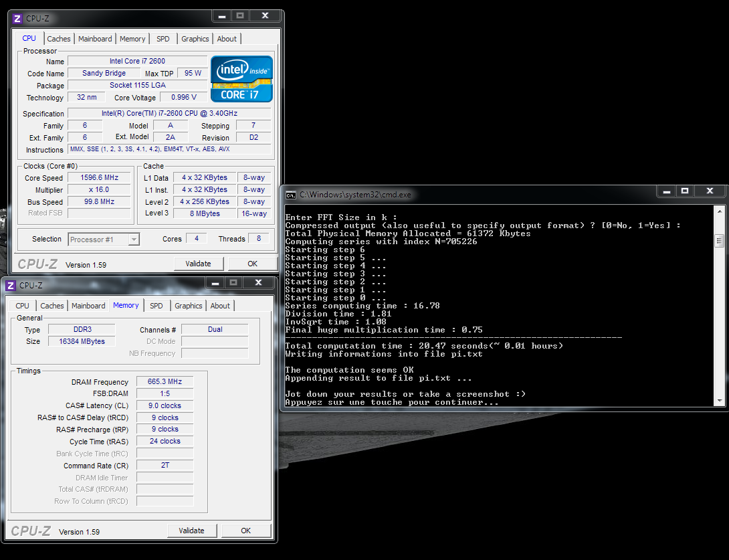Open Caches tab in bottom CPU-Z window
Image resolution: width=729 pixels, height=560 pixels.
[x=52, y=306]
